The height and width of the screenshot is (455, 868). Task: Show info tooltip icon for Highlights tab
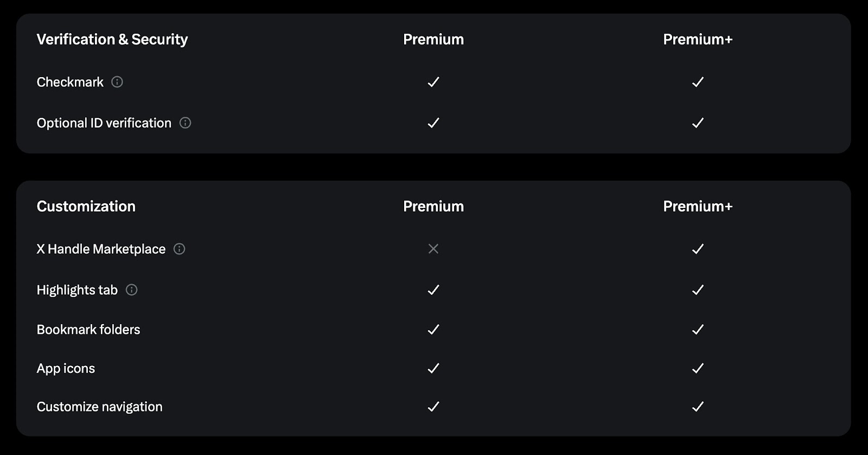pyautogui.click(x=131, y=289)
